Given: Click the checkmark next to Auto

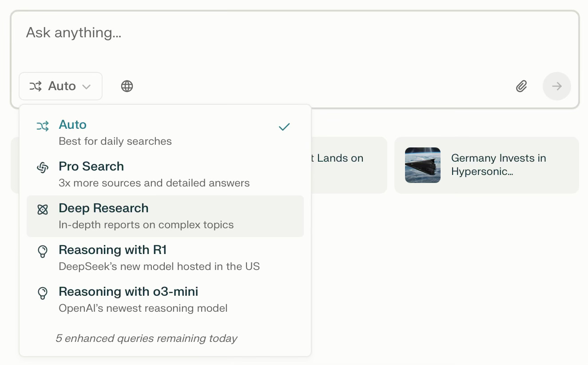Looking at the screenshot, I should (284, 127).
